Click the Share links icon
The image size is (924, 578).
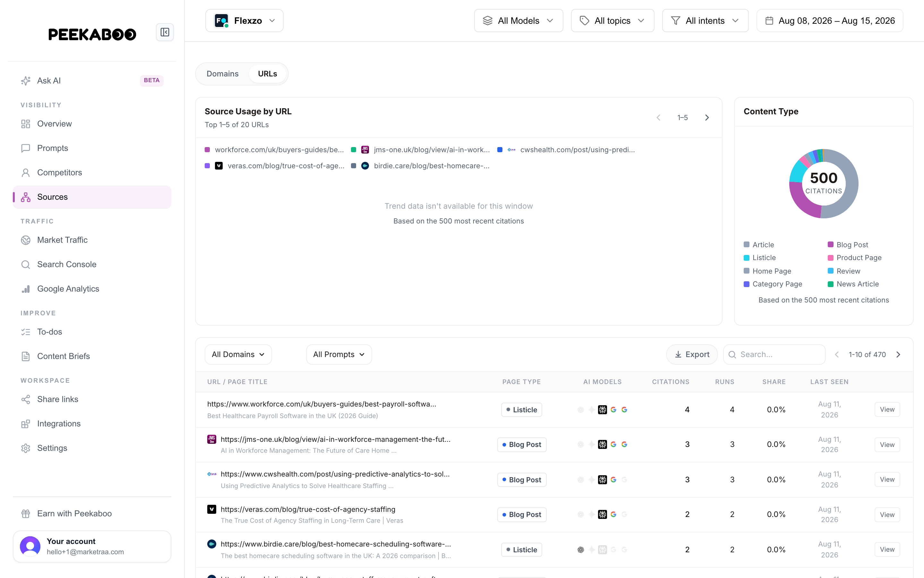click(26, 399)
